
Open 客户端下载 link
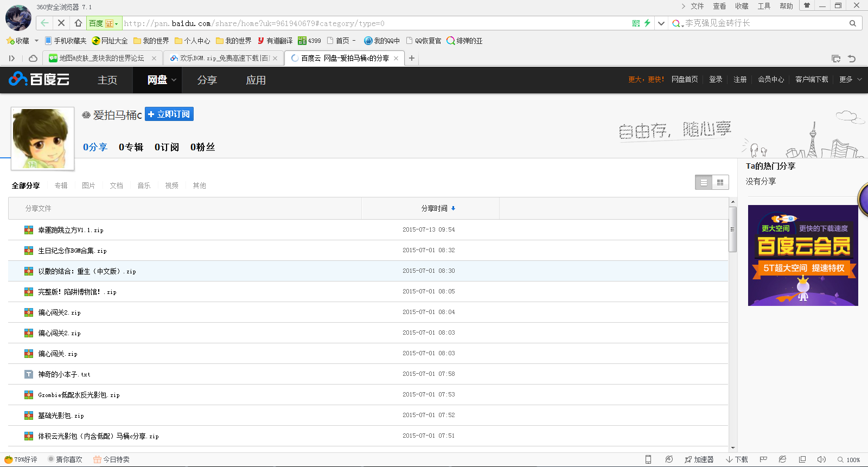(812, 79)
